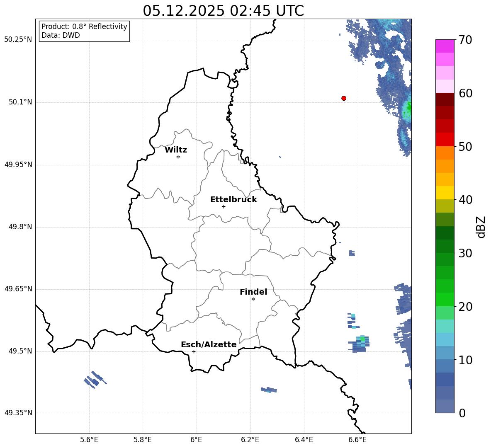Click the 5.6°E longitude label
The height and width of the screenshot is (448, 491).
pyautogui.click(x=89, y=440)
